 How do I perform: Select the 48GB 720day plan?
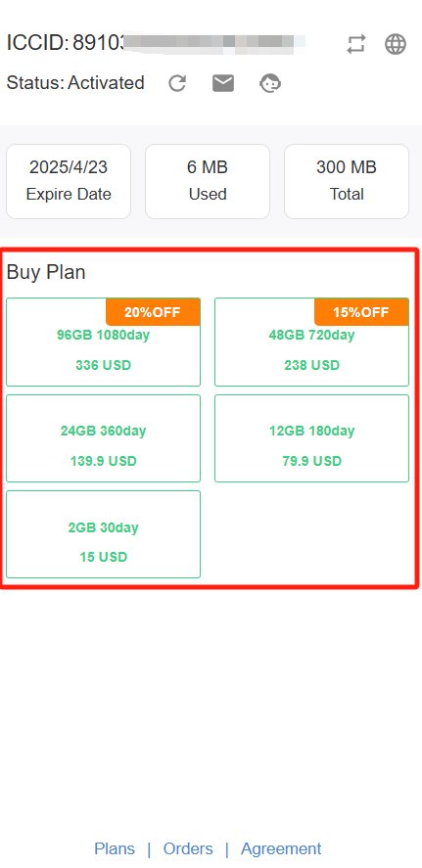click(x=311, y=343)
